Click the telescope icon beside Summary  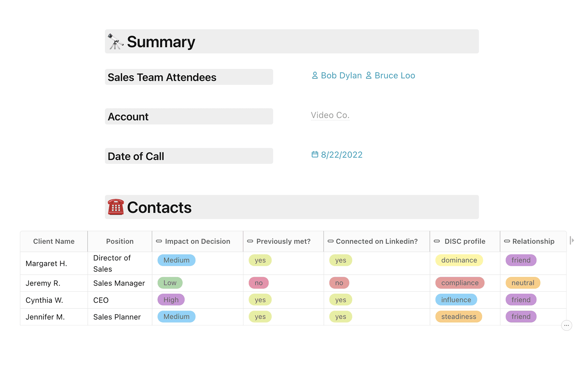(116, 41)
